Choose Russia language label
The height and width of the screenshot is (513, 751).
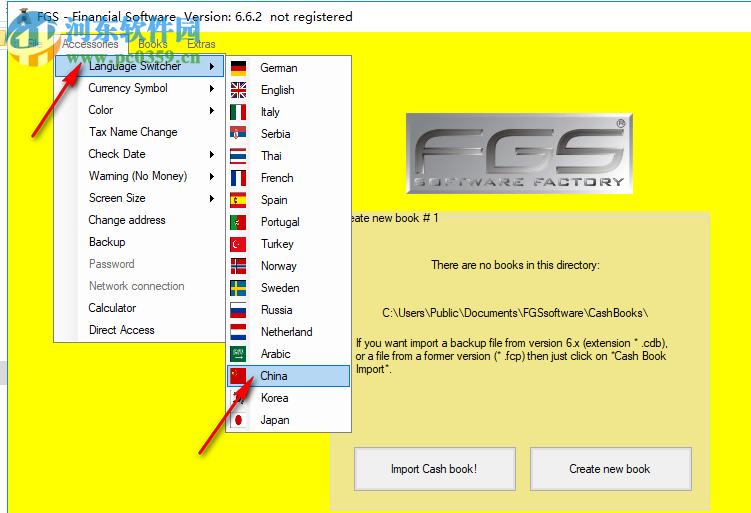[276, 310]
